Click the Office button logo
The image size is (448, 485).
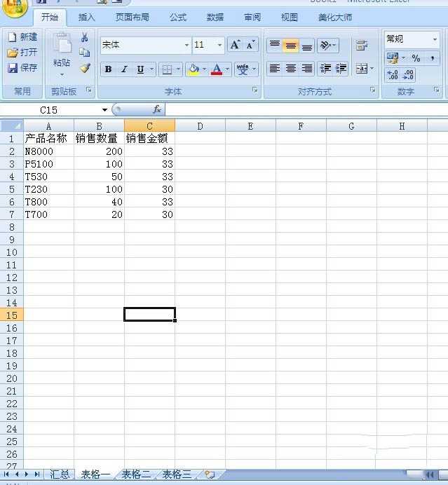tap(13, 8)
